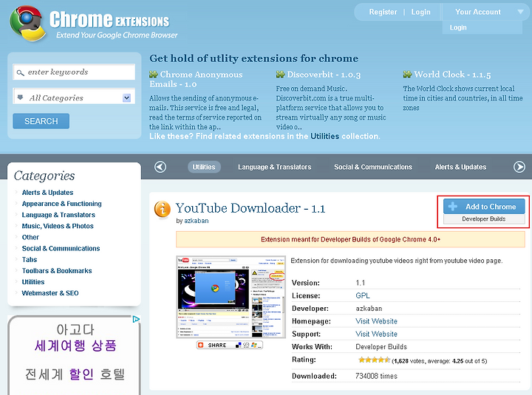Viewport: 532px width, 395px height.
Task: Open the Discoverbit - 1.0.3 extension link
Action: coord(324,75)
